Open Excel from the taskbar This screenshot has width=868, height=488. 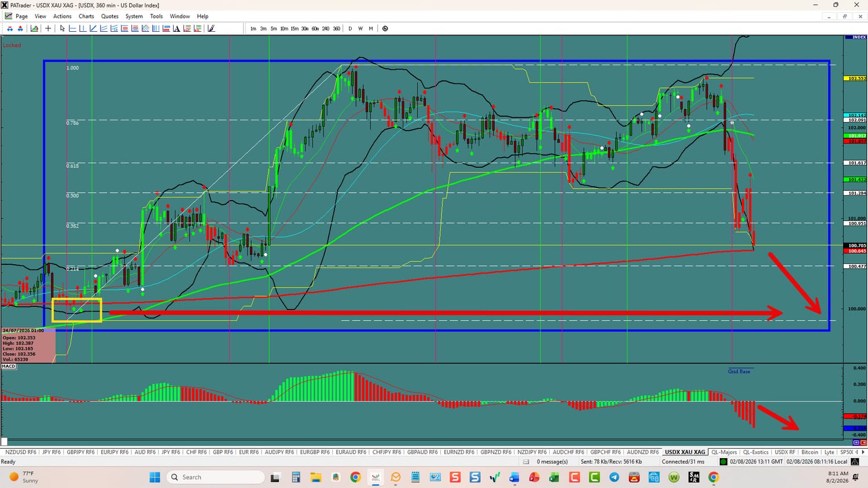point(554,477)
